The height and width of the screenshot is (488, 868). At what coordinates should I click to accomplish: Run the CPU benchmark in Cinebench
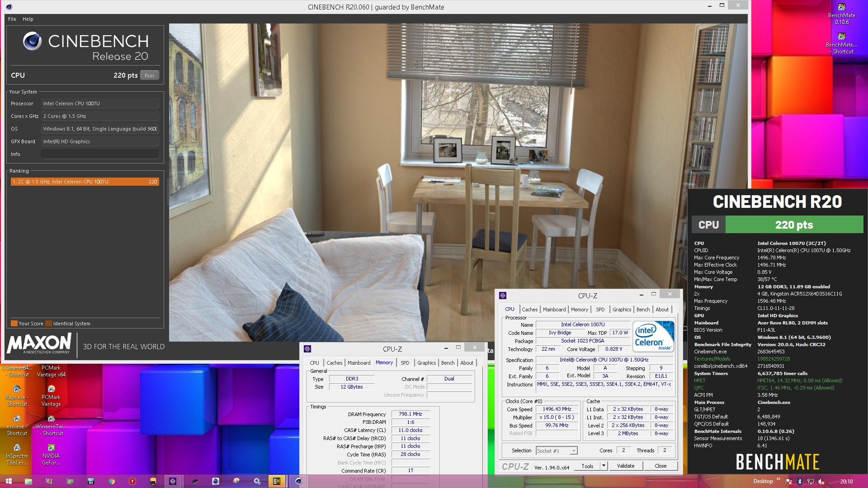[149, 75]
